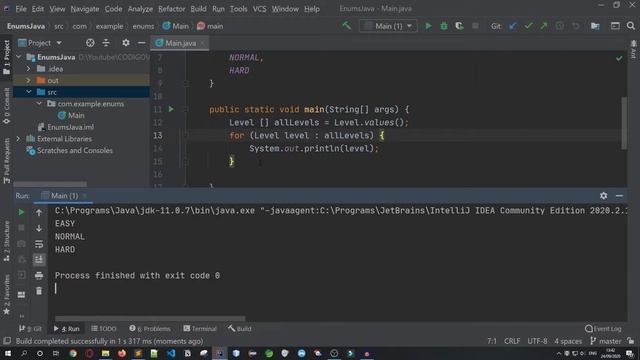Expand the .idea folder
The image size is (640, 360).
pyautogui.click(x=29, y=69)
